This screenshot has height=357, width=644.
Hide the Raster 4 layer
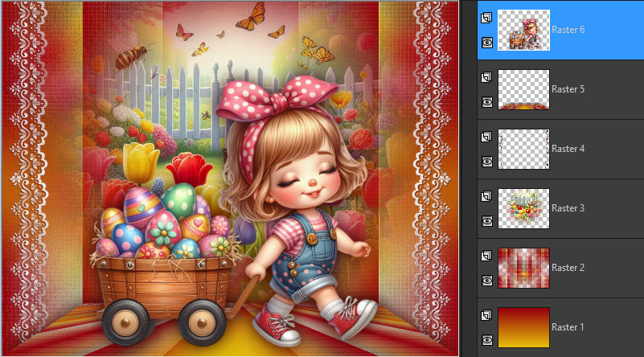(486, 162)
